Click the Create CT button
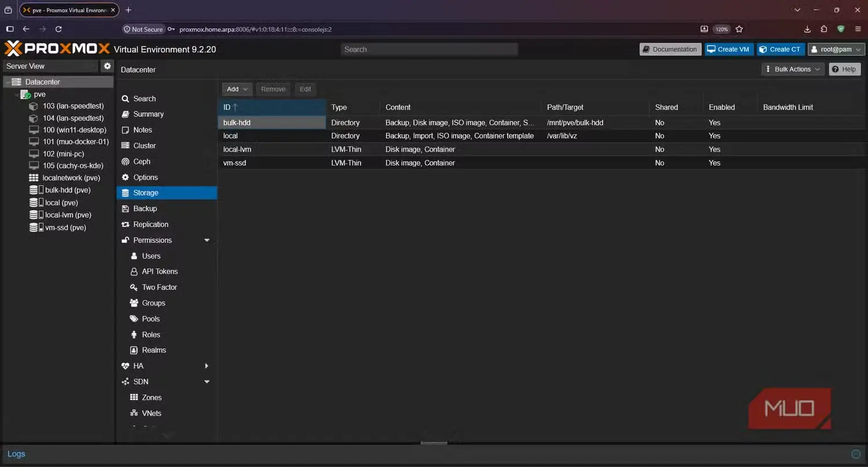The width and height of the screenshot is (868, 467). (779, 49)
